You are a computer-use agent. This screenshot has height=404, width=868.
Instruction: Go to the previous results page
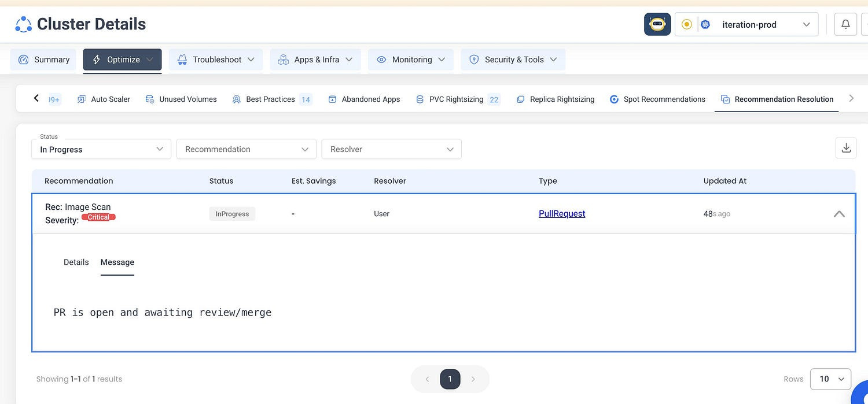[x=427, y=379]
